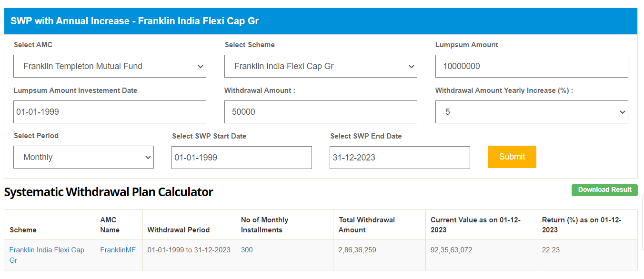Click the Withdrawal Amount field showing 50000

point(321,112)
